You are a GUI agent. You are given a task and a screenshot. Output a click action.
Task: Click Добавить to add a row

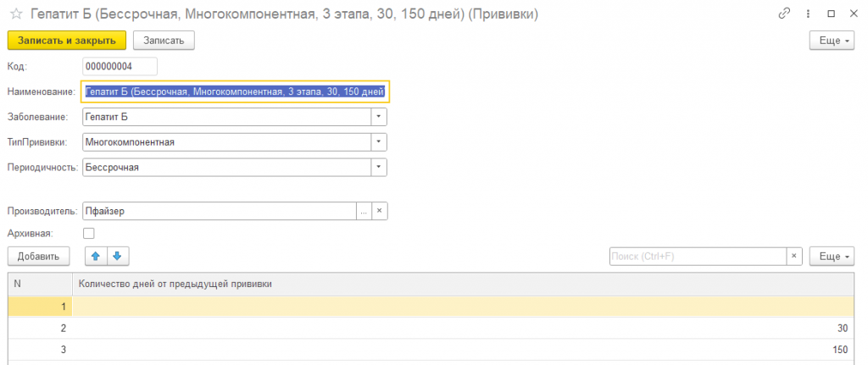38,256
